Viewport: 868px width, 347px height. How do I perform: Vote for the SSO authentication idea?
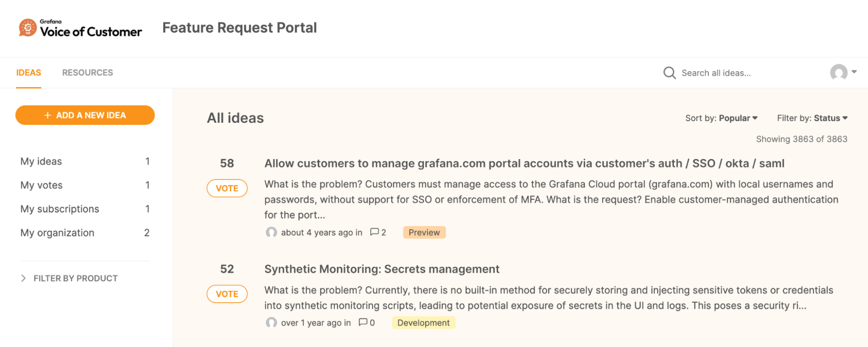pos(227,188)
